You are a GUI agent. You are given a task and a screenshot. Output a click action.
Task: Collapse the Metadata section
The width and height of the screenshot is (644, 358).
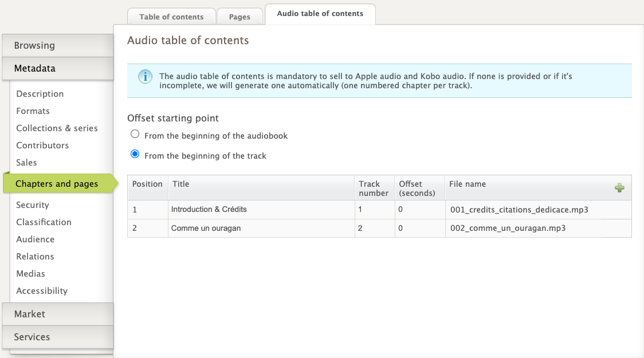[x=57, y=69]
